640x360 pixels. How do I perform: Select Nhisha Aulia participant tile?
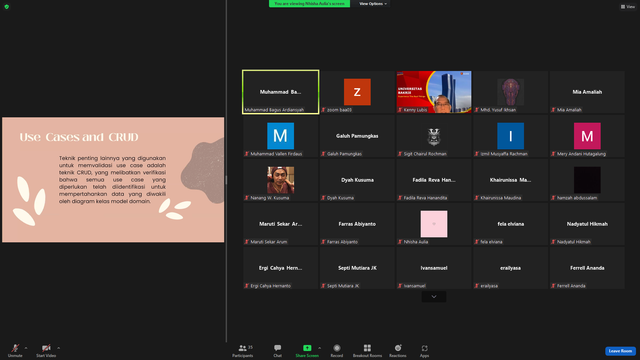[x=434, y=224]
